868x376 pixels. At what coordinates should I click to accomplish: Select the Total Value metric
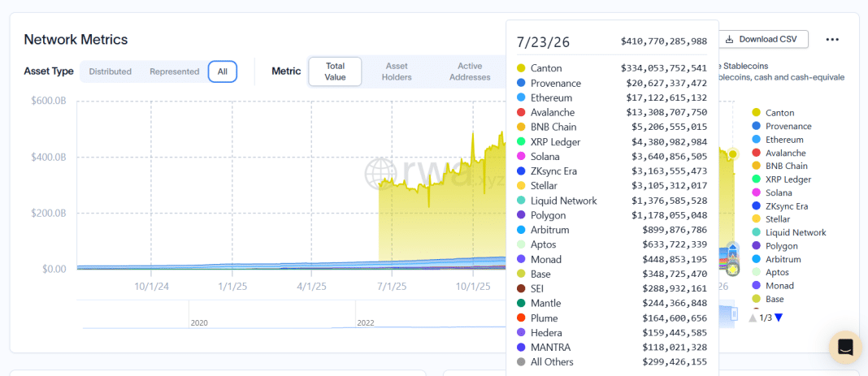pos(335,71)
